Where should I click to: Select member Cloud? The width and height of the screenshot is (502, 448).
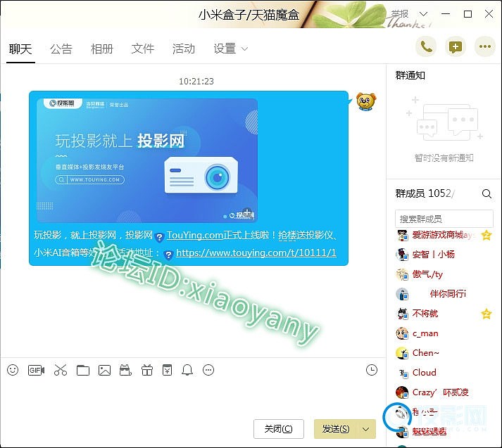pyautogui.click(x=444, y=373)
